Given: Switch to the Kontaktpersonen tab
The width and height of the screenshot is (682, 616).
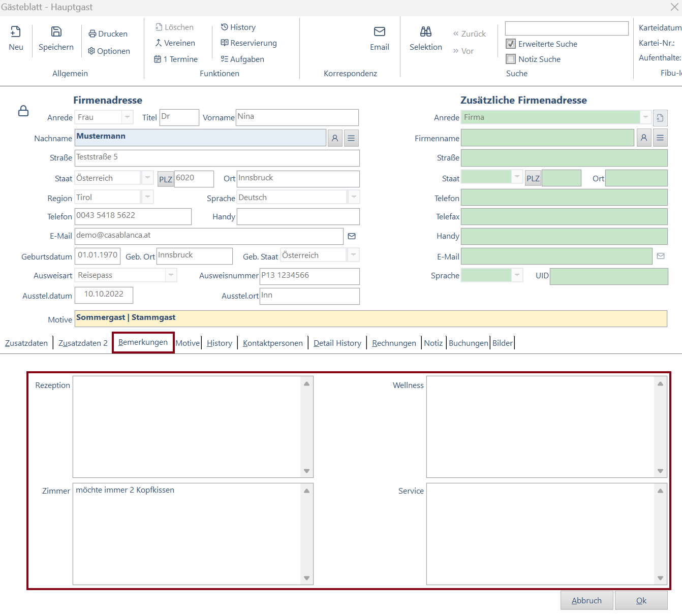Looking at the screenshot, I should point(273,343).
